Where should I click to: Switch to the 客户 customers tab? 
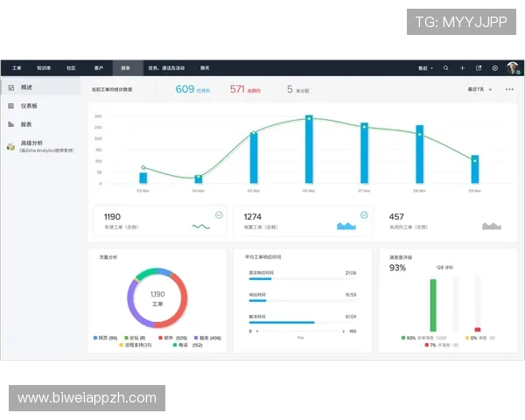(x=98, y=68)
